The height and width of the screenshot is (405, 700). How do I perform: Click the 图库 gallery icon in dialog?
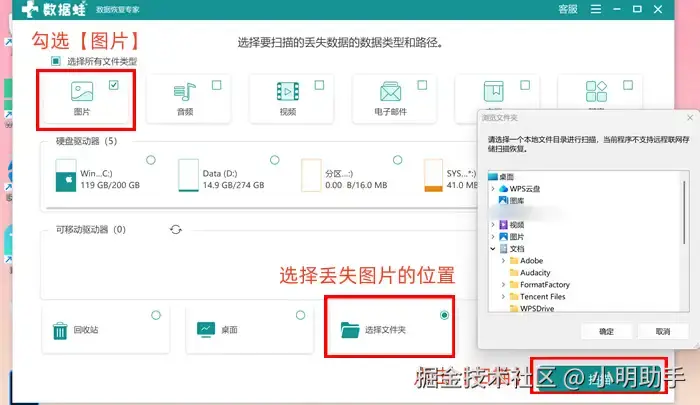[x=504, y=200]
